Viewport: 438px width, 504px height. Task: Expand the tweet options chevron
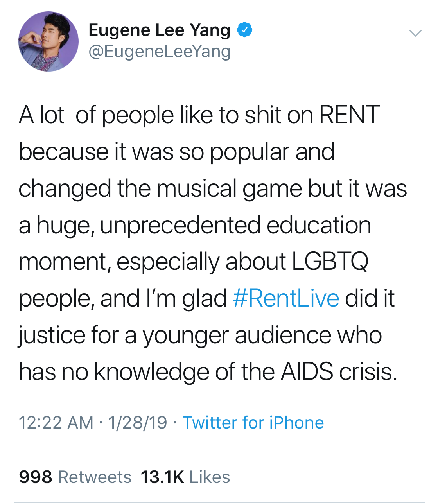point(415,33)
